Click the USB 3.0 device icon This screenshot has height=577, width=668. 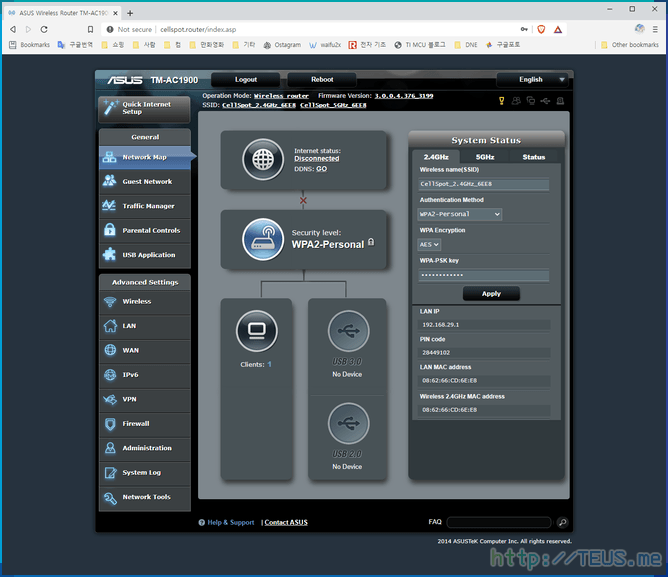348,331
